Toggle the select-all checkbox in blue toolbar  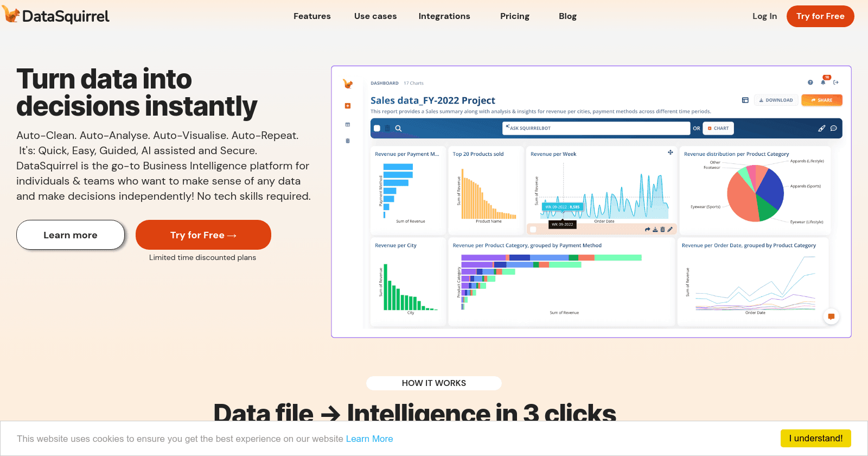(377, 129)
